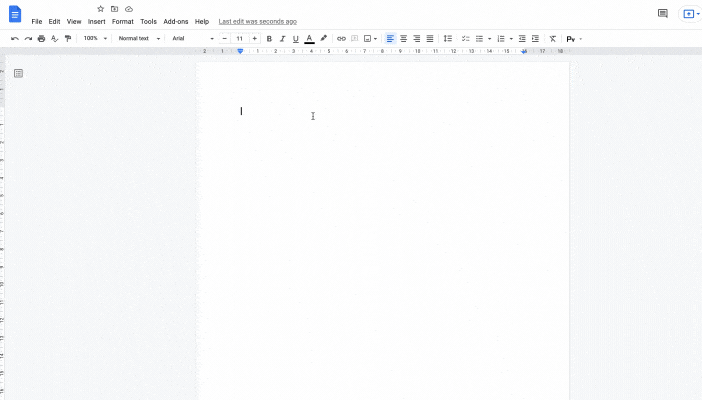Viewport: 702px width, 400px height.
Task: Open comment history icon at top right
Action: click(x=662, y=14)
